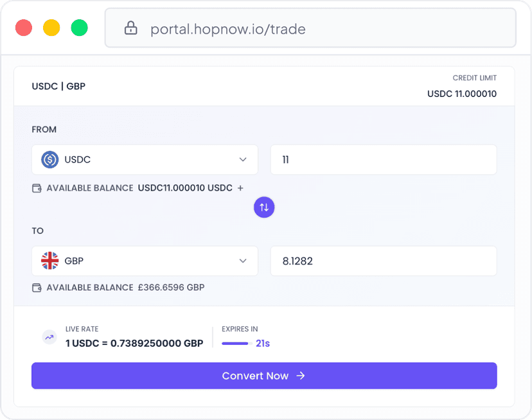The image size is (532, 420).
Task: Click the plus icon to add USDC balance
Action: [240, 188]
